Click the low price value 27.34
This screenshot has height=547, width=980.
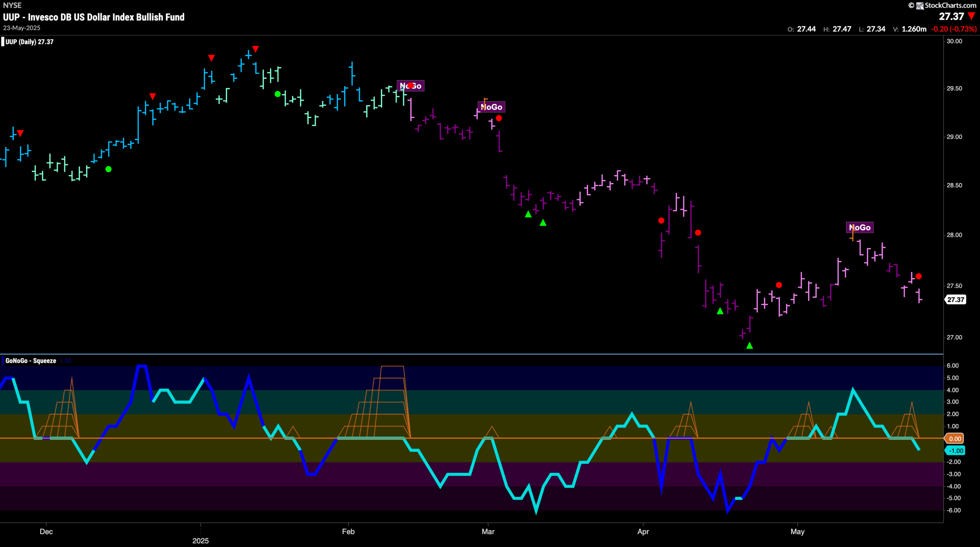coord(876,29)
